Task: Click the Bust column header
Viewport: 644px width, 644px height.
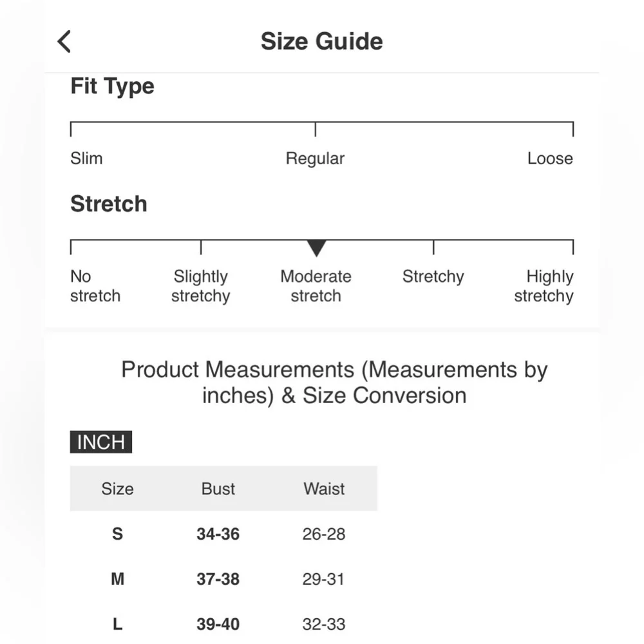Action: point(218,489)
